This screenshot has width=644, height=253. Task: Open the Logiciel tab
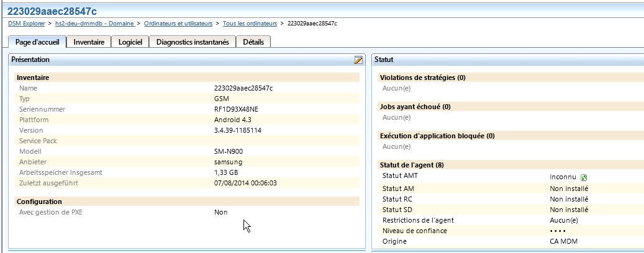pyautogui.click(x=130, y=42)
